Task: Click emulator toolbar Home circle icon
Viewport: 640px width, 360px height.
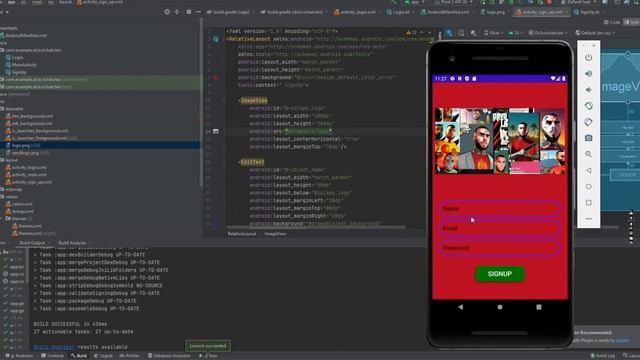Action: click(588, 186)
